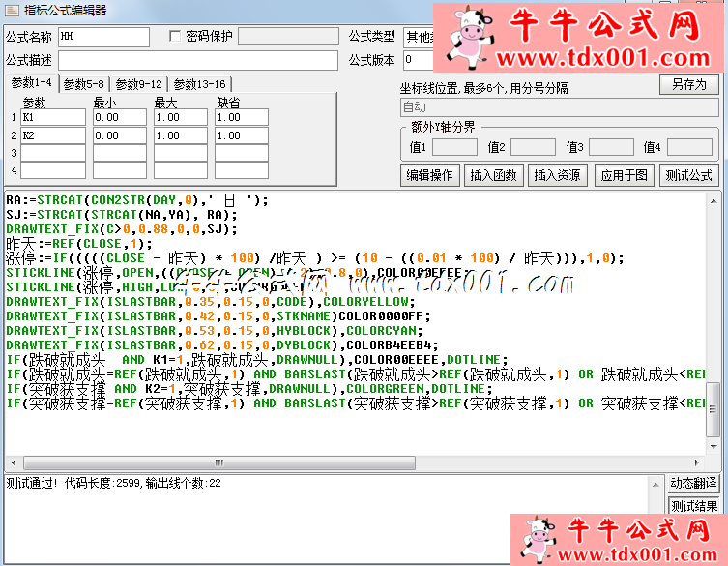Click the output panel scroll up arrow
This screenshot has height=566, width=728.
(x=655, y=485)
